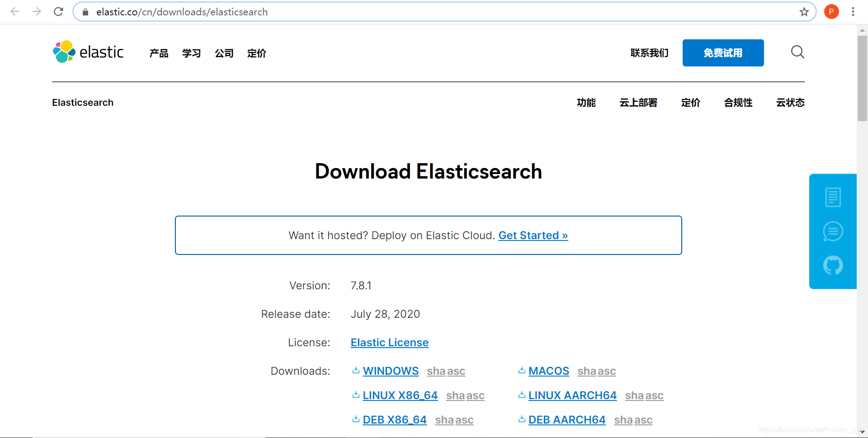Image resolution: width=868 pixels, height=438 pixels.
Task: Select version text 7.8.1
Action: [361, 286]
